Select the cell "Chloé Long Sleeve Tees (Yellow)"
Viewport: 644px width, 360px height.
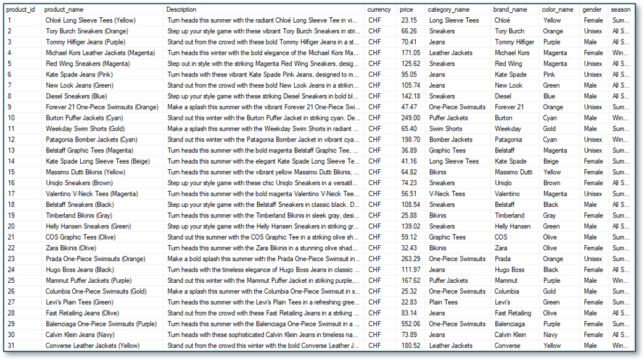point(90,20)
